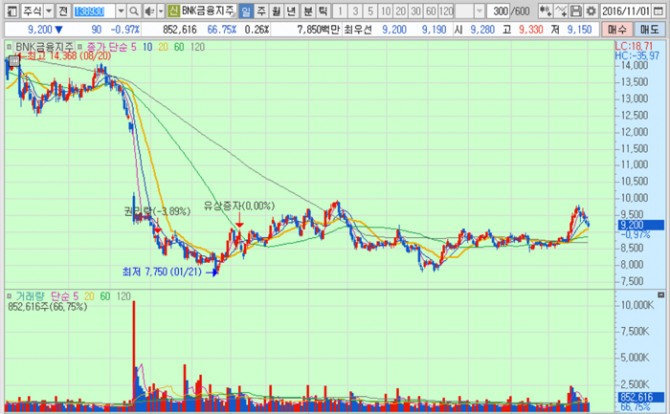Open the calendar date picker icon
The width and height of the screenshot is (670, 414).
661,10
